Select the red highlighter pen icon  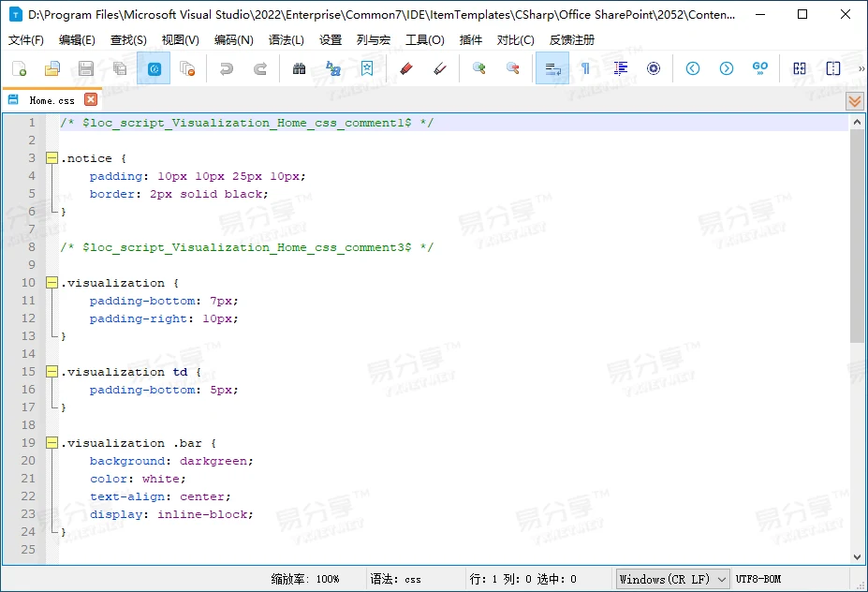pos(405,68)
